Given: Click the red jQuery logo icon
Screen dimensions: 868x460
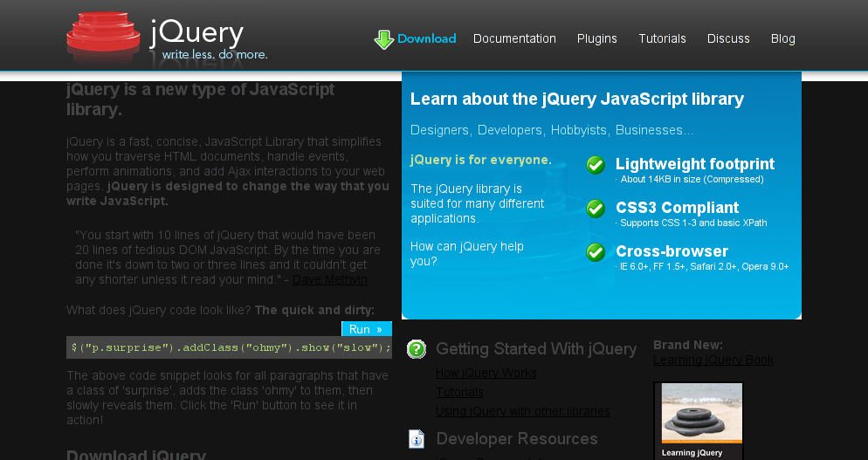Looking at the screenshot, I should 103,37.
